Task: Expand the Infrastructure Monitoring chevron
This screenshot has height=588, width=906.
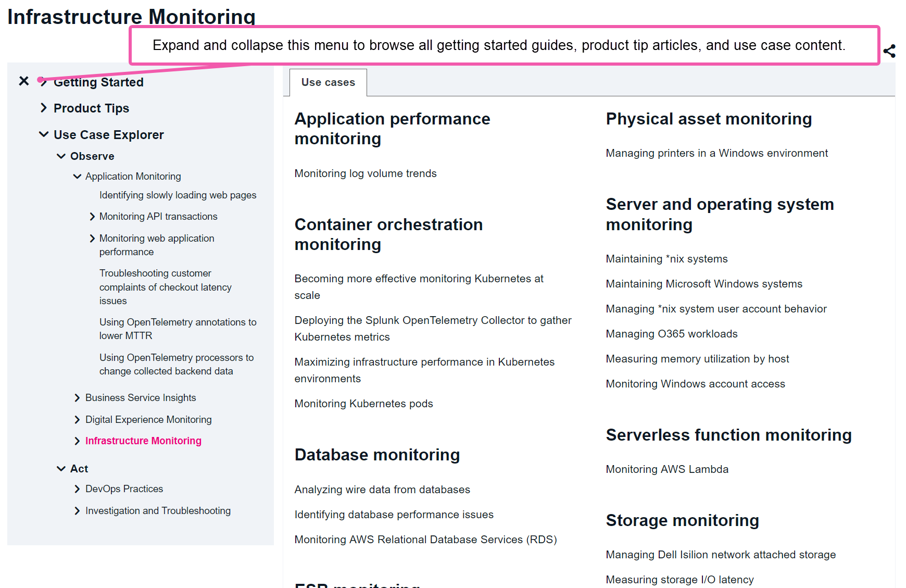Action: (x=77, y=441)
